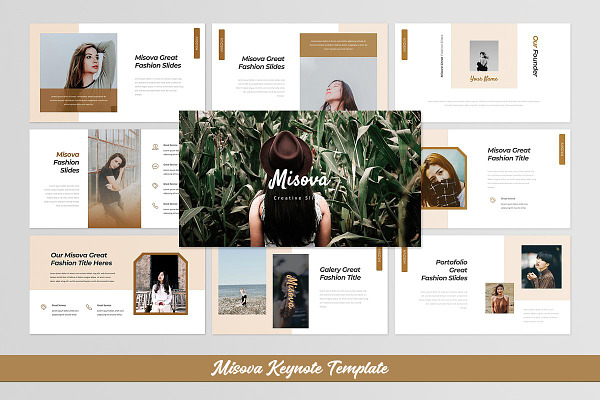Click the chat bubble icon beside the fashion photo
This screenshot has height=400, width=600.
pyautogui.click(x=155, y=166)
